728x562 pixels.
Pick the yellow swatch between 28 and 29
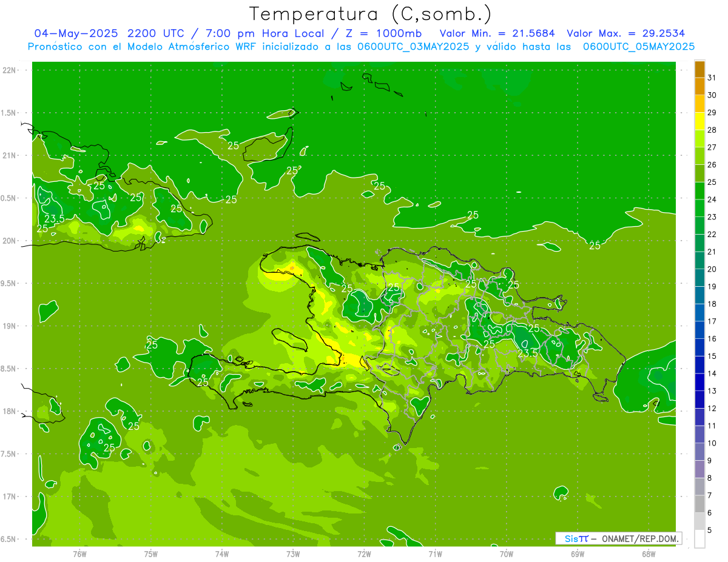[x=699, y=121]
